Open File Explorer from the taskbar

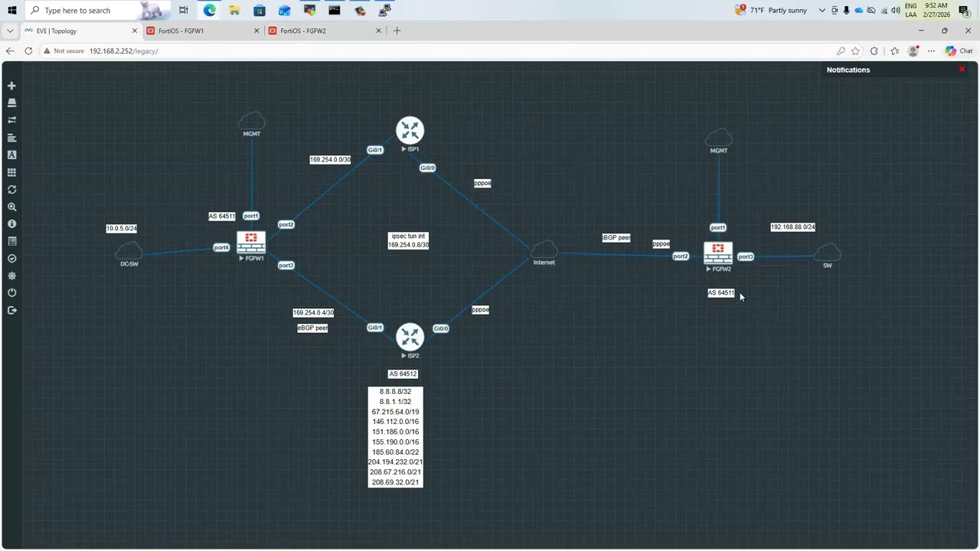tap(234, 10)
